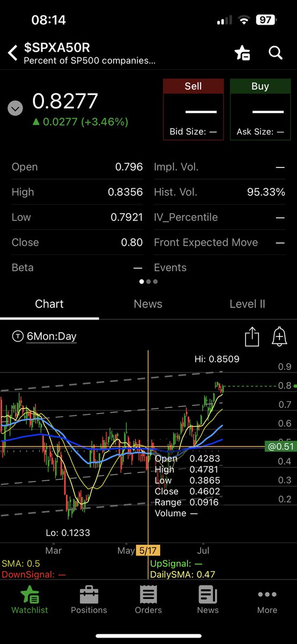Open the More menu dots

click(267, 600)
